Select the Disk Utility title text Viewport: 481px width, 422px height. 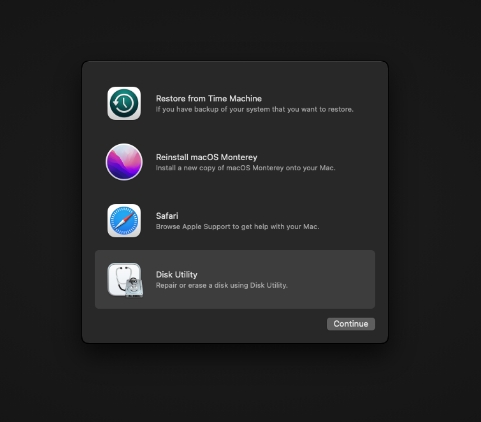click(x=176, y=275)
